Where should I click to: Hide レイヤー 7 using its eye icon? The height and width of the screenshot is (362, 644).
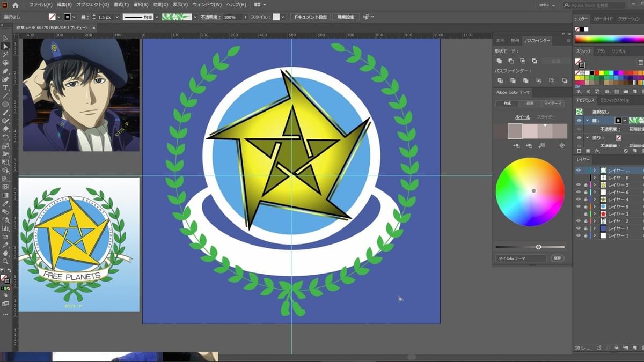pyautogui.click(x=579, y=228)
